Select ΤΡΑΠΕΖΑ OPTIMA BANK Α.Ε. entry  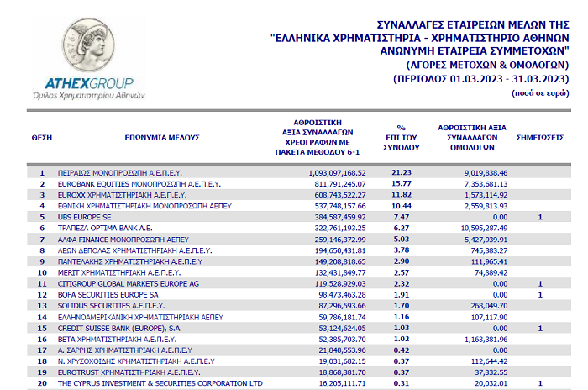[x=105, y=227]
